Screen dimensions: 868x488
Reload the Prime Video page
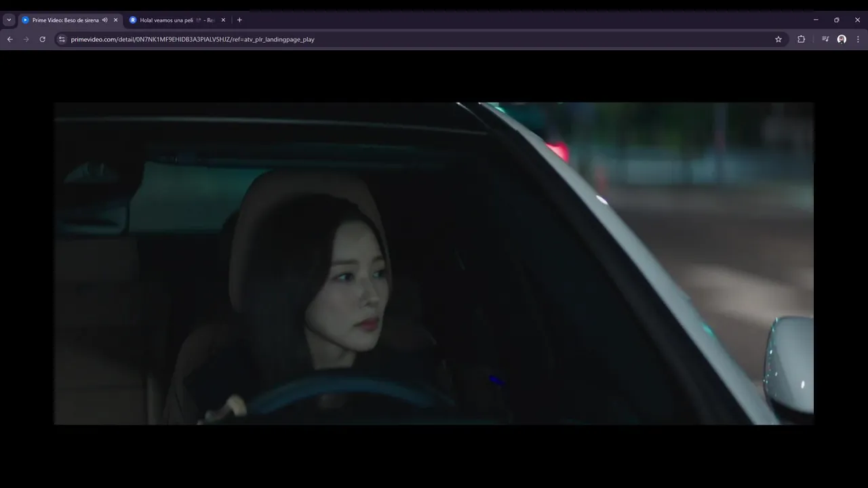[43, 39]
